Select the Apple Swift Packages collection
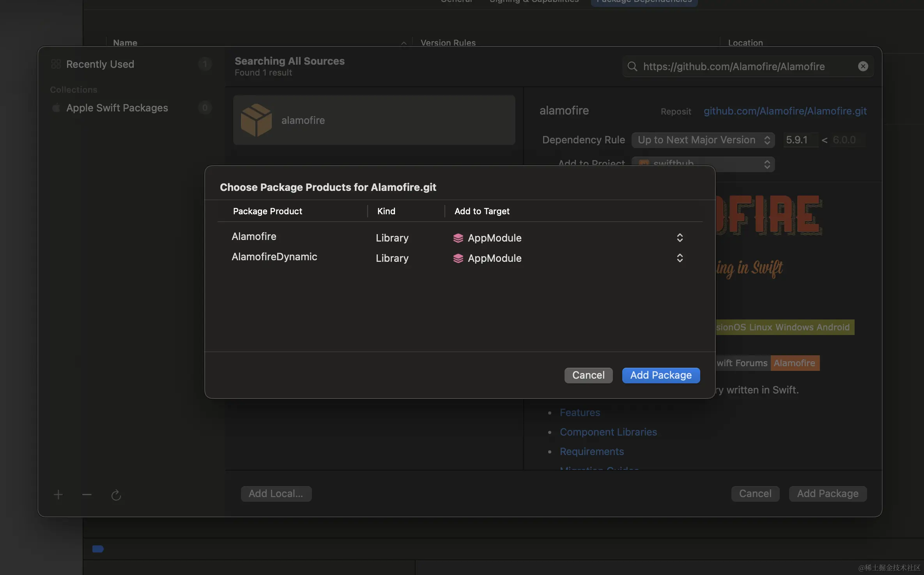Image resolution: width=924 pixels, height=575 pixels. (117, 108)
